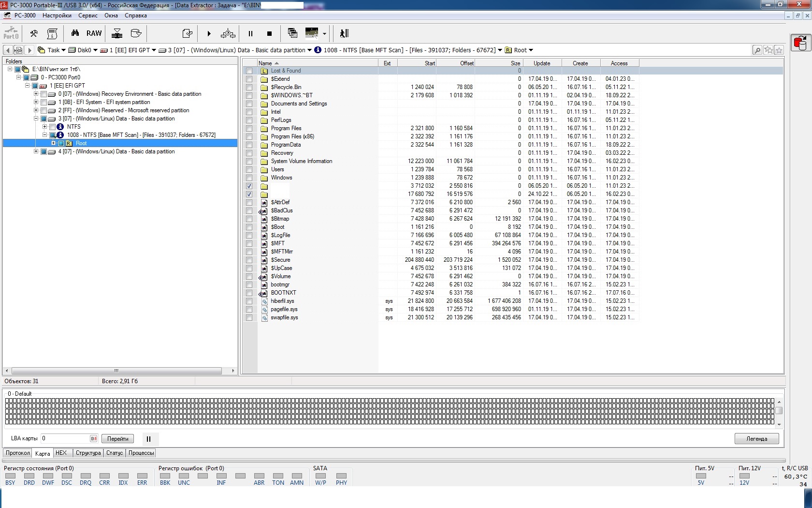This screenshot has width=812, height=508.
Task: Open the Disk0 breadcrumb dropdown
Action: 95,50
